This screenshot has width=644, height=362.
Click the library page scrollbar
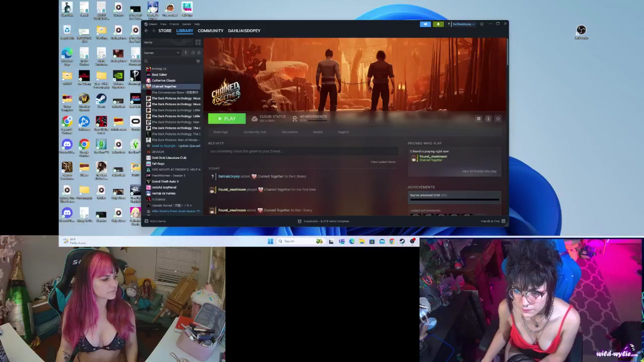coord(507,52)
